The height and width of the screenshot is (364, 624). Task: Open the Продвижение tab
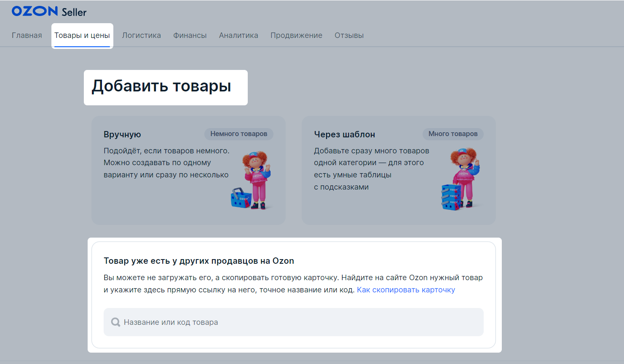(296, 35)
